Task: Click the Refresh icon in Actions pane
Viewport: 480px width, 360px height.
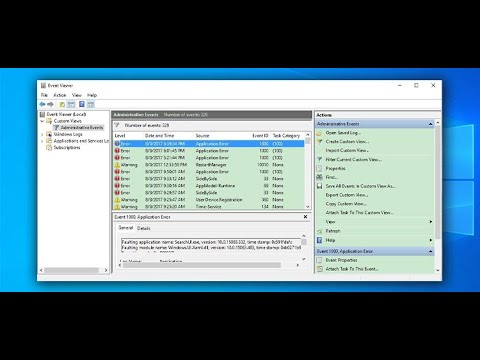Action: point(319,231)
